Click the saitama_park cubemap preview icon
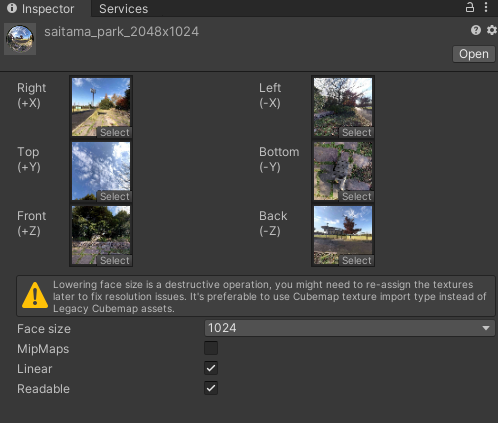Image resolution: width=498 pixels, height=423 pixels. [x=20, y=39]
